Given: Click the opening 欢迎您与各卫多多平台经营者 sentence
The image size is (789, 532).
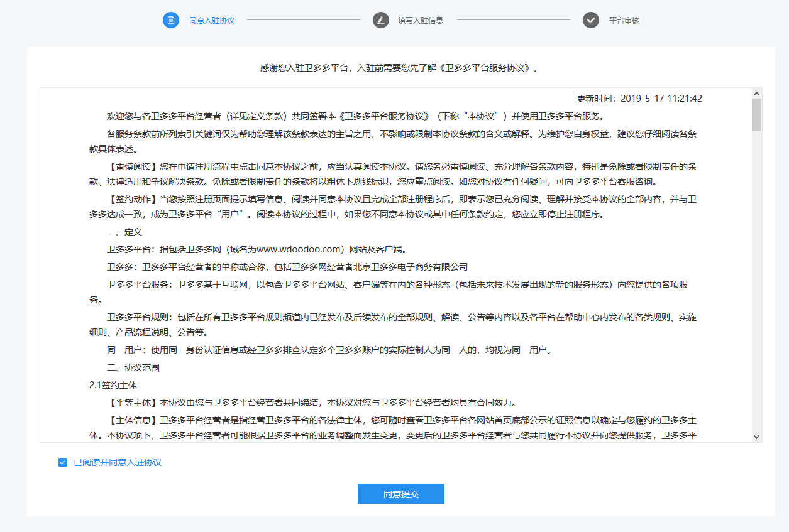Looking at the screenshot, I should (355, 116).
